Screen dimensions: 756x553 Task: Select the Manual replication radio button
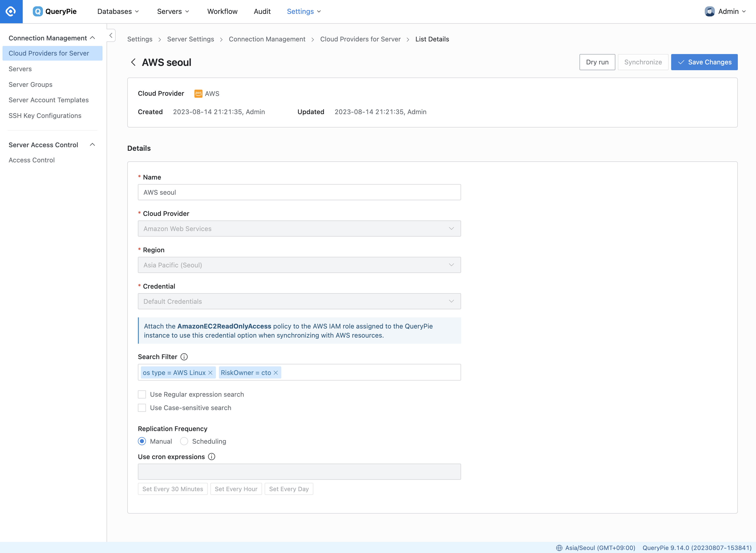tap(142, 441)
